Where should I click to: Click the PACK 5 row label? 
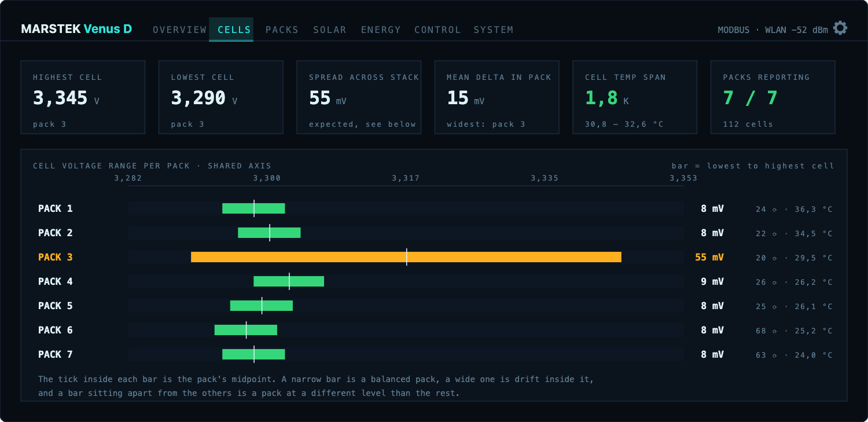(56, 306)
